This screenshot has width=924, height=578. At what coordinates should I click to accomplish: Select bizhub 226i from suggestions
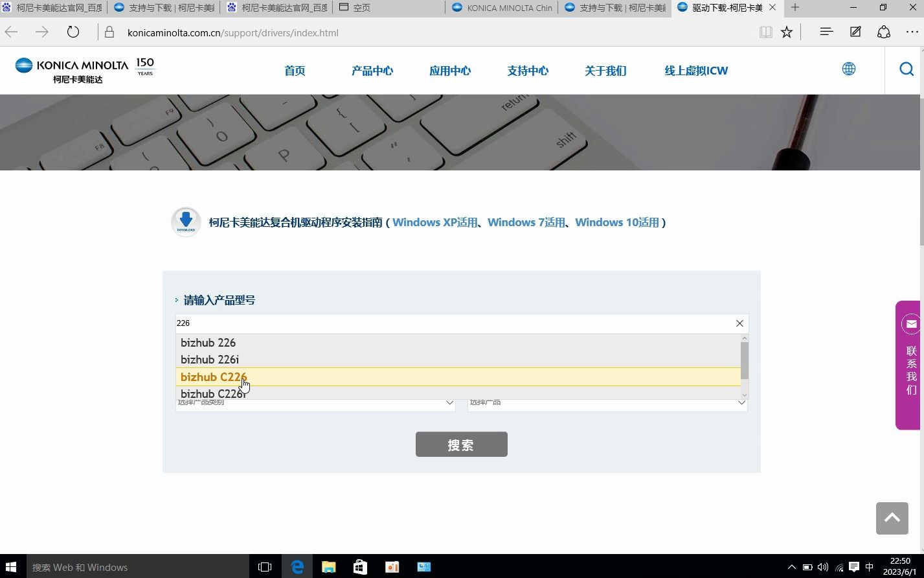click(x=458, y=360)
